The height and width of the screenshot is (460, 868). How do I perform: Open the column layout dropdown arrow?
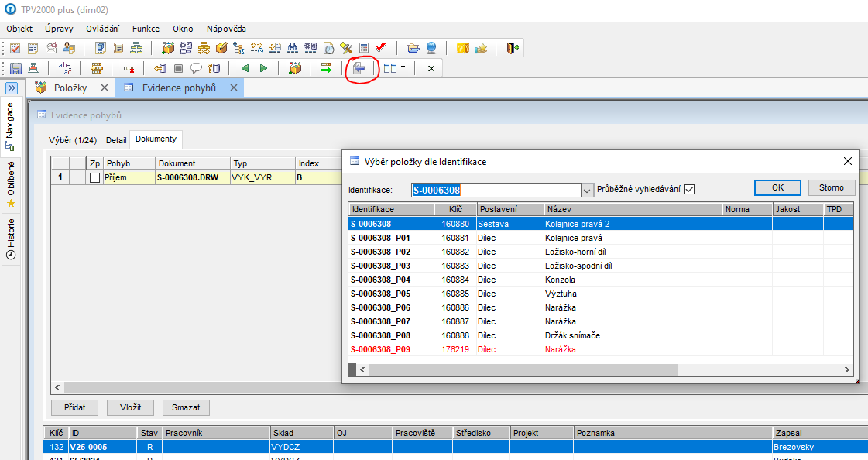403,67
